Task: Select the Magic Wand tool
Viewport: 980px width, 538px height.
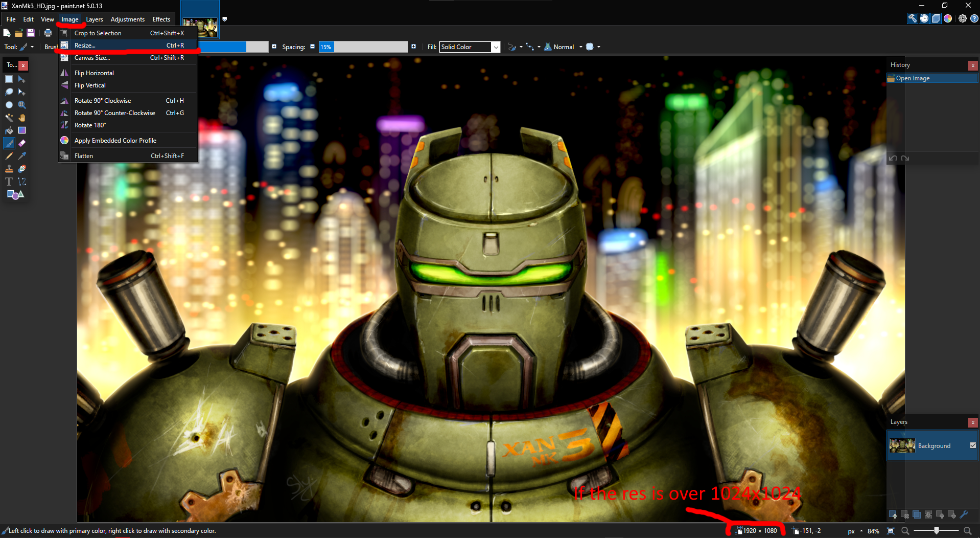Action: click(9, 118)
